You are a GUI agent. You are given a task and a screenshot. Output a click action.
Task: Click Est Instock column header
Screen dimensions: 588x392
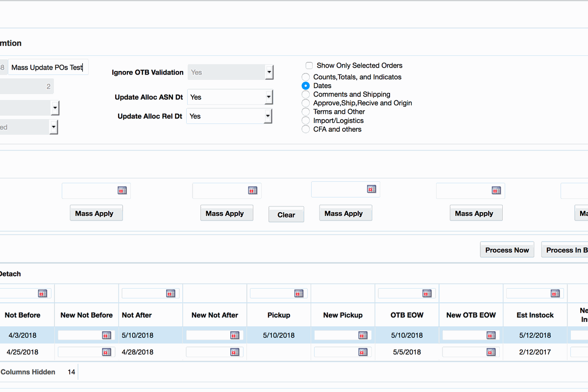pyautogui.click(x=535, y=315)
